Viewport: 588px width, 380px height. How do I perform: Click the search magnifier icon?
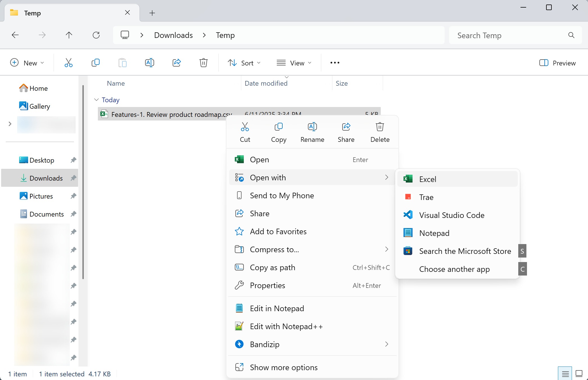point(571,35)
